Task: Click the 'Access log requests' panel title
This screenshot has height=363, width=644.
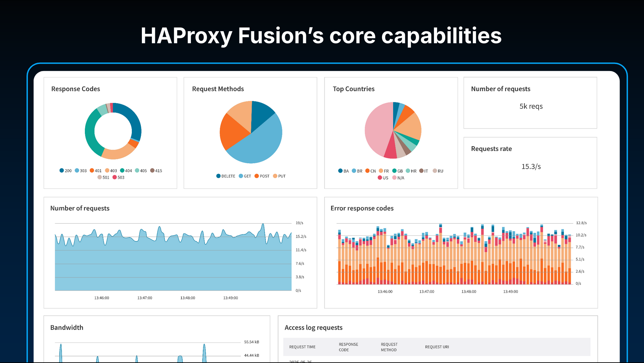Action: click(x=313, y=327)
